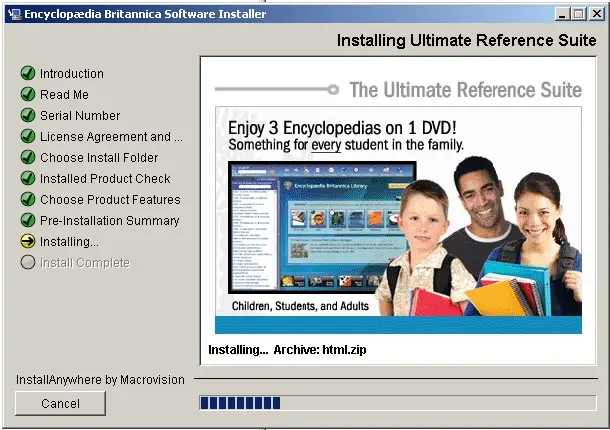
Task: Click 'Something for every student in the family.' text
Action: click(x=346, y=145)
